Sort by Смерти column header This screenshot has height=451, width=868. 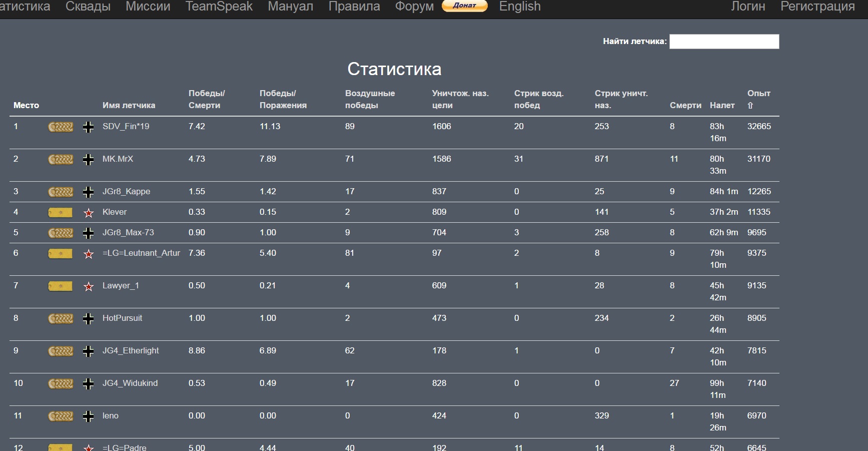coord(686,106)
